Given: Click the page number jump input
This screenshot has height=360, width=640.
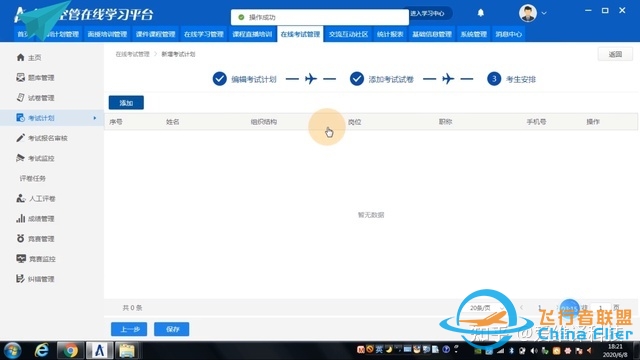Looking at the screenshot, I should pyautogui.click(x=600, y=308).
